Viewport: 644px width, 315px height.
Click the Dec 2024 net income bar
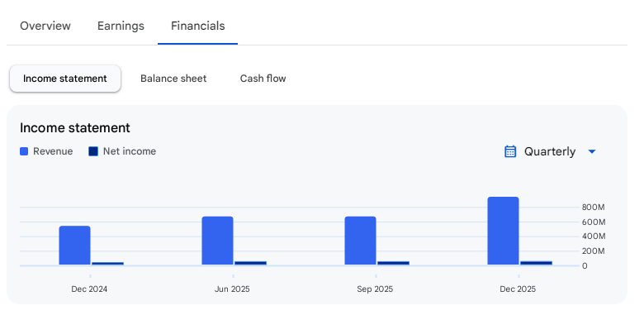pos(107,264)
